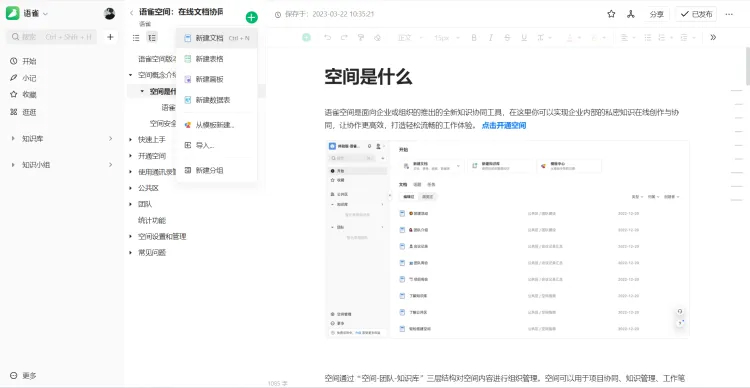Expand the 快速上手 tree node
Image resolution: width=750 pixels, height=388 pixels.
coord(131,140)
